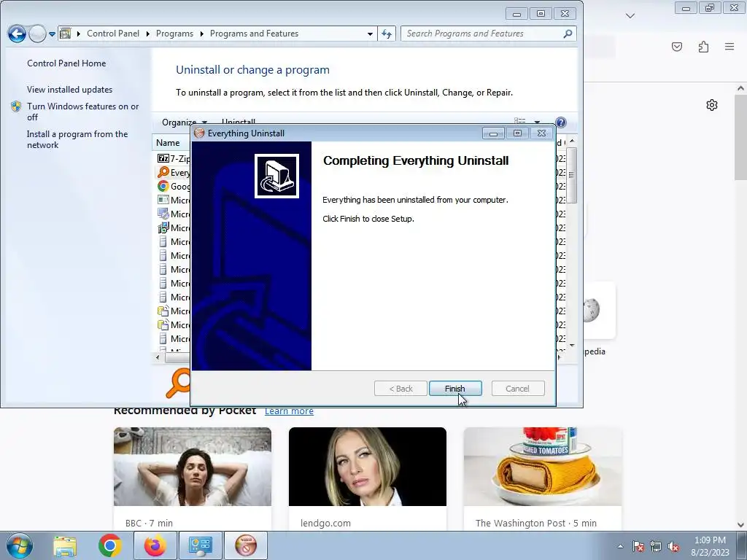Click the Forward arrow in Control Panel
The image size is (747, 560).
(37, 34)
